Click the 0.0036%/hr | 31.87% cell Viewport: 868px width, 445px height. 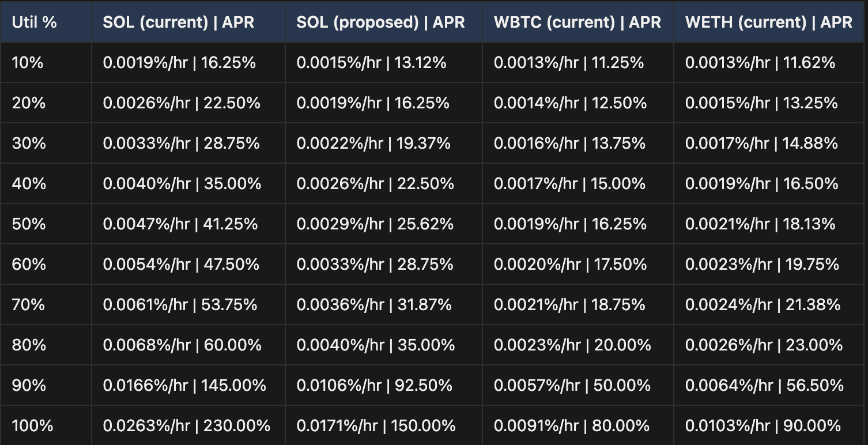click(374, 304)
